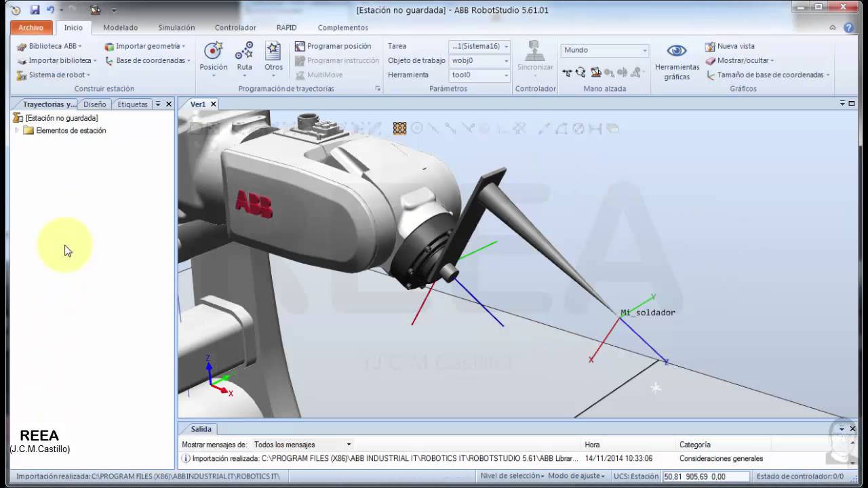Switch to the Modelado ribbon tab
Viewport: 868px width, 488px height.
coord(120,28)
